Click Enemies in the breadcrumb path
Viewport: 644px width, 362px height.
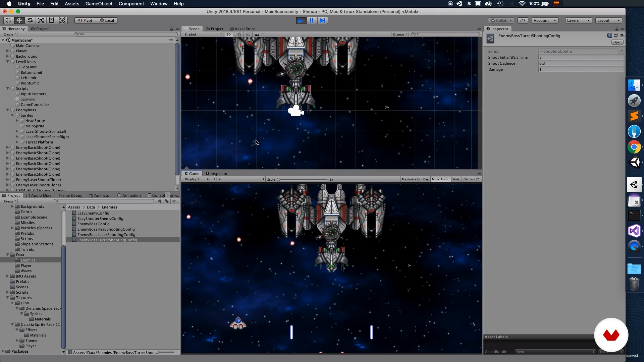(109, 207)
